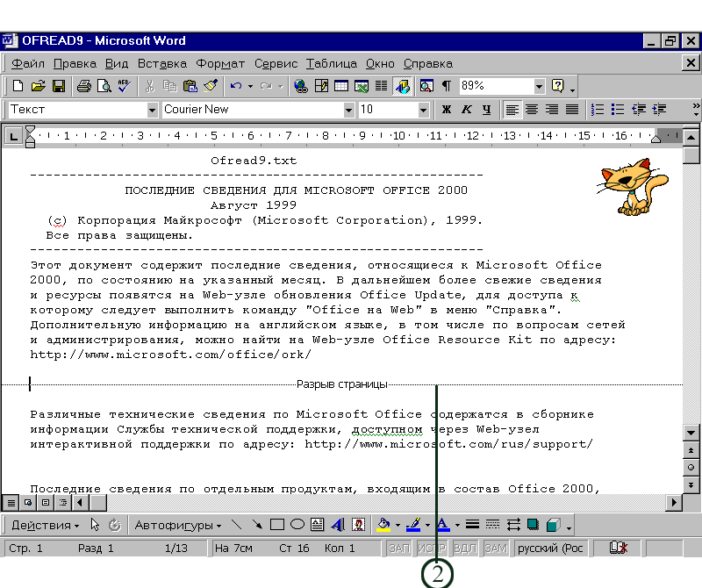Open Print Preview with the magnifier page icon
Image resolution: width=702 pixels, height=588 pixels.
click(104, 85)
